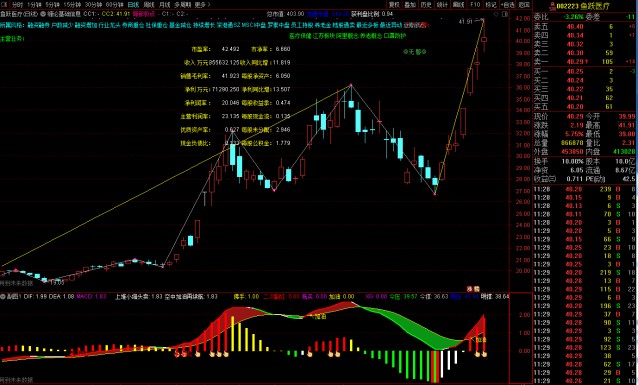Click the R marker icon beside stock code 002223
The width and height of the screenshot is (638, 385).
pos(552,6)
